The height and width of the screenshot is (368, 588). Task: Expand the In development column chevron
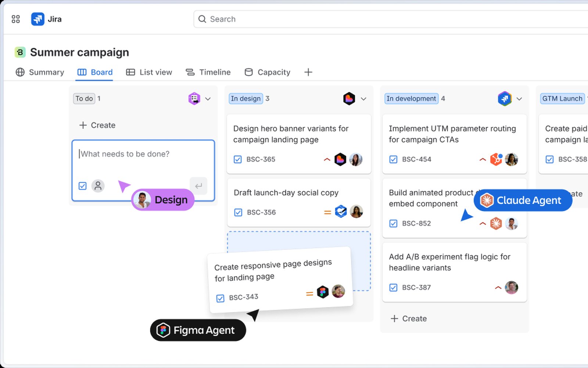point(519,99)
